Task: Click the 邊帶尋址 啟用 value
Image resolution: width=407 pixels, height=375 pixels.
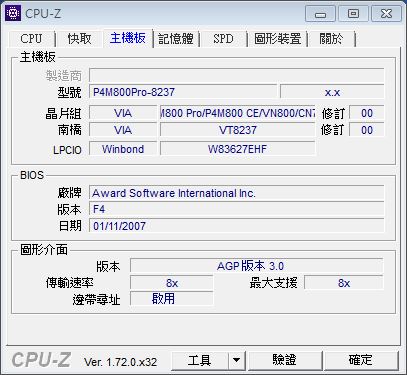Action: (x=172, y=298)
